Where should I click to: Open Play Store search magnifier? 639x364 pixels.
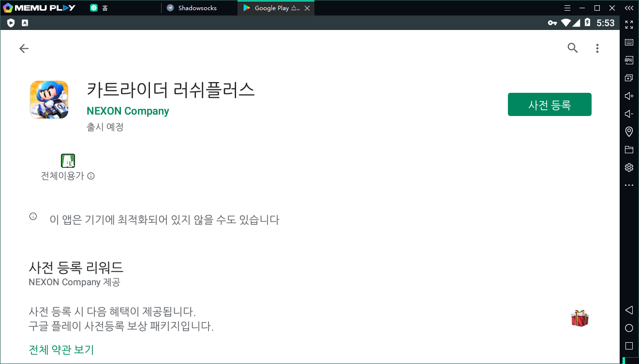pyautogui.click(x=573, y=48)
